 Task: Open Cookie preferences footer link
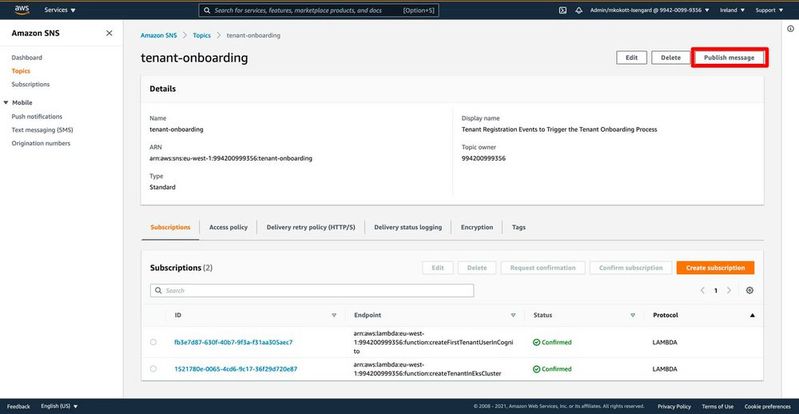tap(767, 406)
